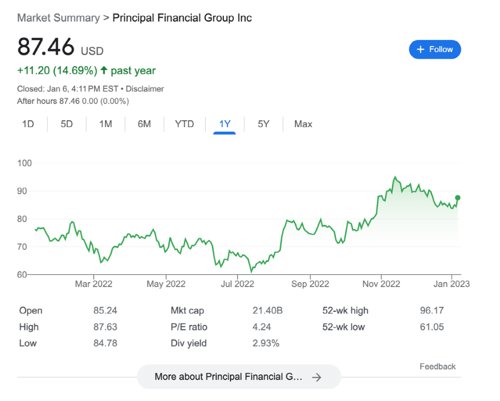The height and width of the screenshot is (401, 500).
Task: Show the Max chart range
Action: [303, 124]
